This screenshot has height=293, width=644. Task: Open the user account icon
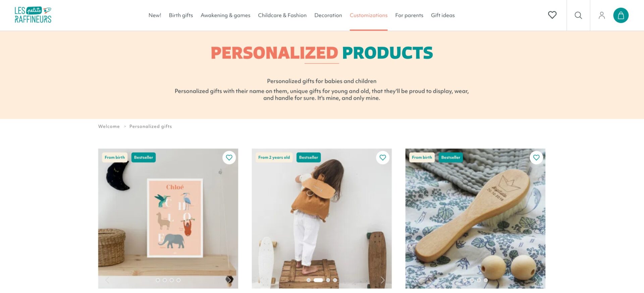coord(602,15)
